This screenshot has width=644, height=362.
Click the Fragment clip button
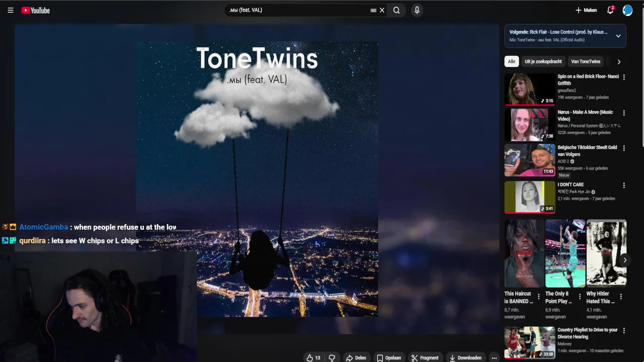click(425, 358)
